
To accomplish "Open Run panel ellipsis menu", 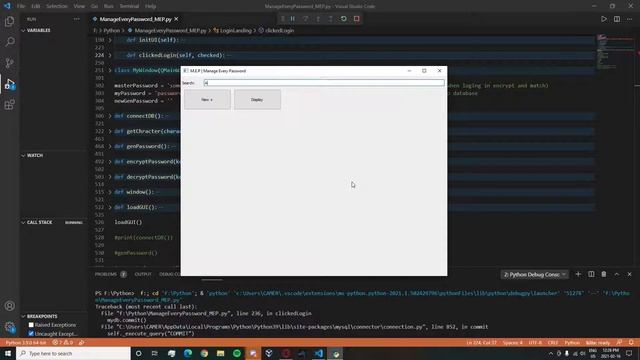I will (76, 19).
